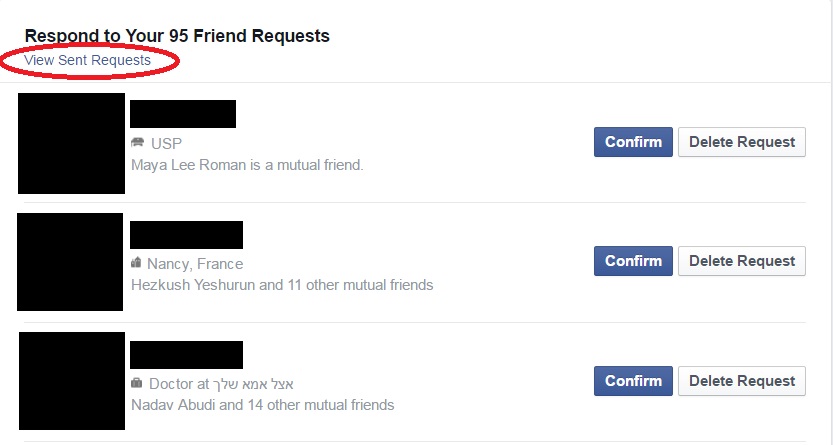
Task: Delete the request from the Doctor
Action: point(741,381)
